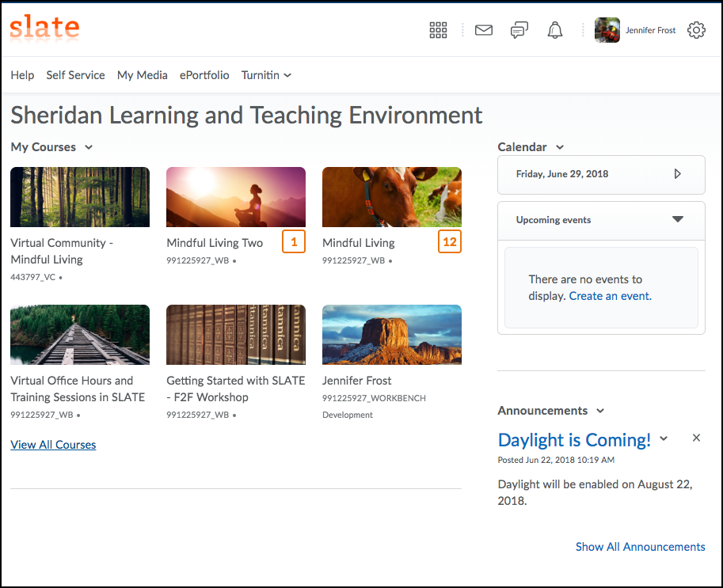Viewport: 723px width, 588px height.
Task: Open Mindful Living Two meditation thumbnail
Action: tap(236, 197)
